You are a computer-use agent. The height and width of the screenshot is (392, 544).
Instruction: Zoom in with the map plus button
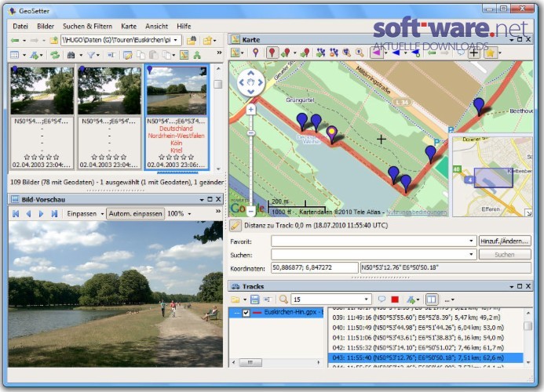point(251,110)
